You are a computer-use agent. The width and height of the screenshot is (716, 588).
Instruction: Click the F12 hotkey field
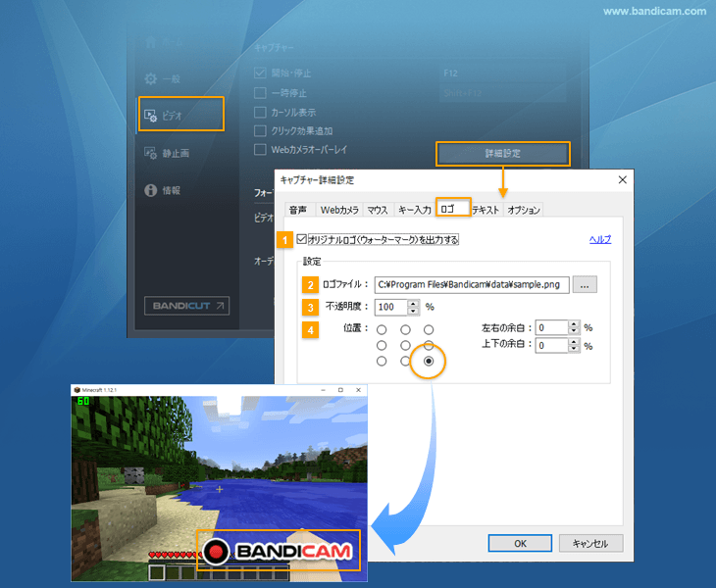pyautogui.click(x=502, y=73)
